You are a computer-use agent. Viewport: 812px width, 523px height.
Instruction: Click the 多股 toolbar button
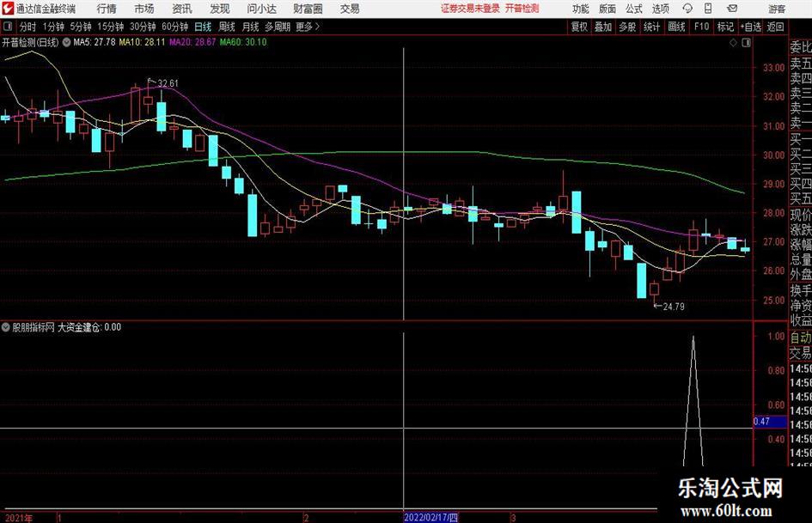627,27
